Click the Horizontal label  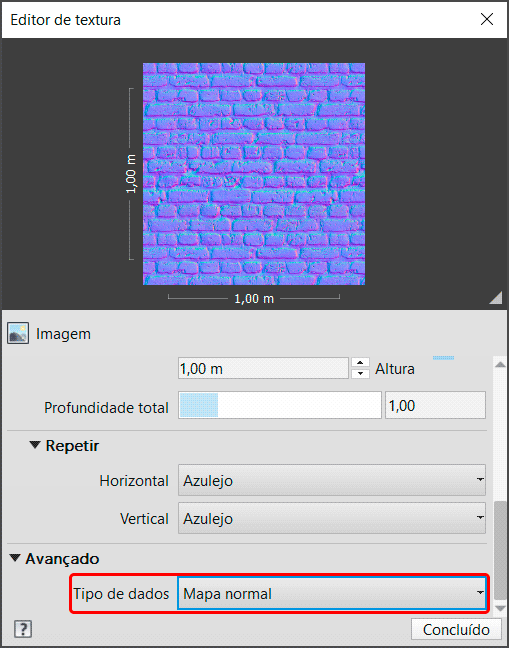134,481
